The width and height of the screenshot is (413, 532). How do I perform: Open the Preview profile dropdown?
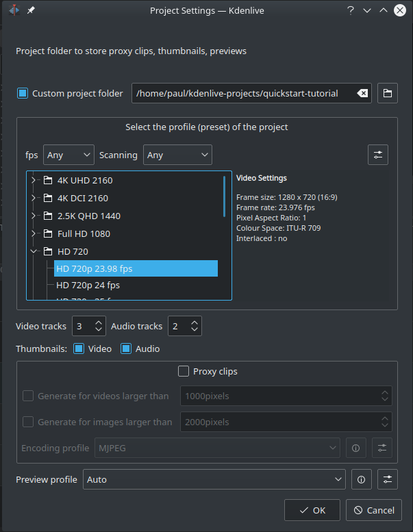(214, 479)
